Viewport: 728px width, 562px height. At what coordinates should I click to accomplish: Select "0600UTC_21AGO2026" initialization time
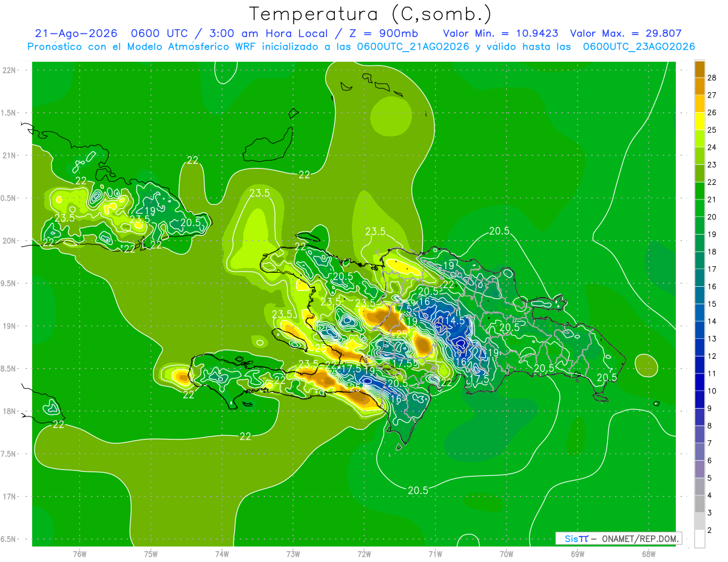point(413,47)
